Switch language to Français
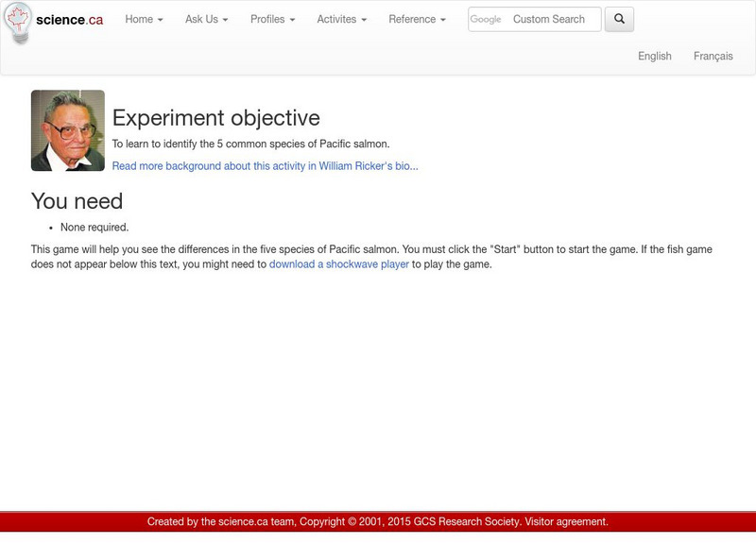The width and height of the screenshot is (756, 543). (x=713, y=56)
